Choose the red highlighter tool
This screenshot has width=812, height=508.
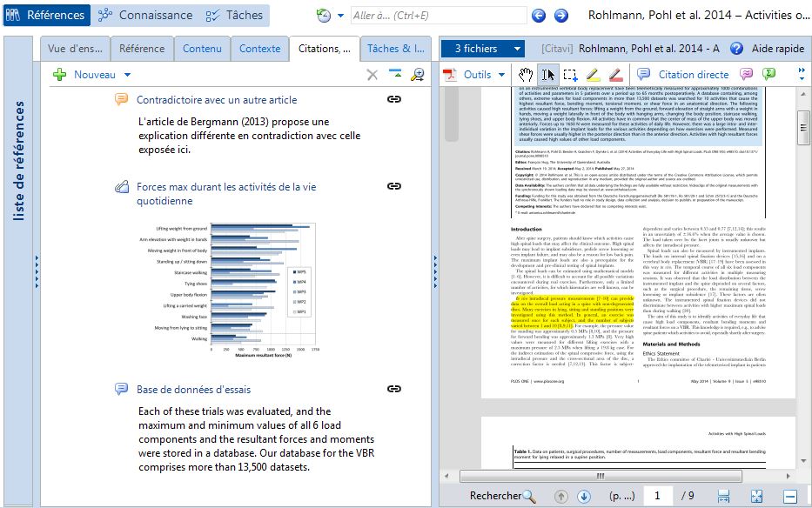[614, 75]
